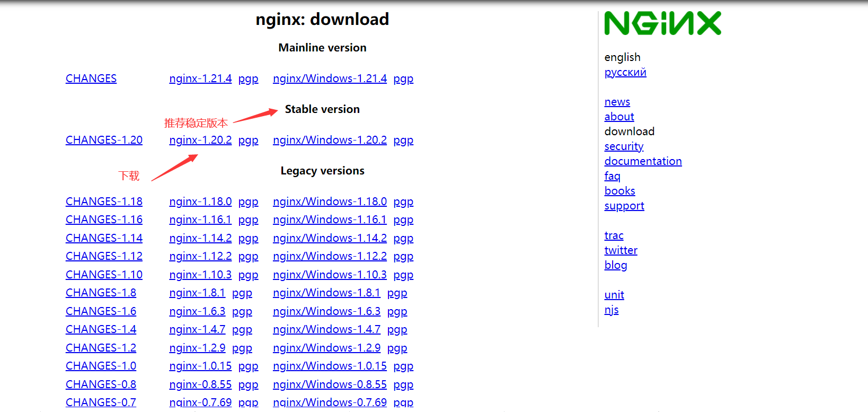Open CHANGES-1.14 link
This screenshot has height=412, width=868.
104,238
